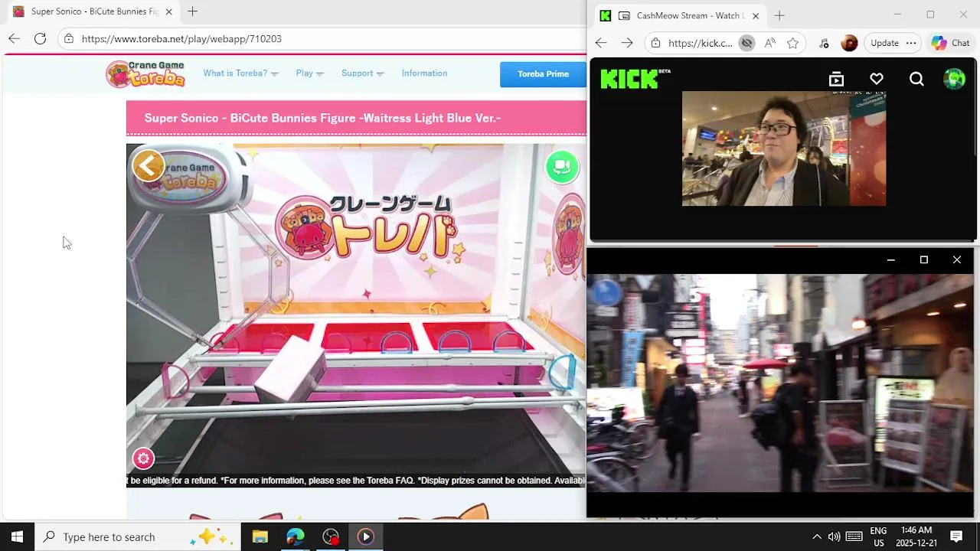This screenshot has width=980, height=551.
Task: Open touch keyboard tray icon
Action: click(854, 536)
